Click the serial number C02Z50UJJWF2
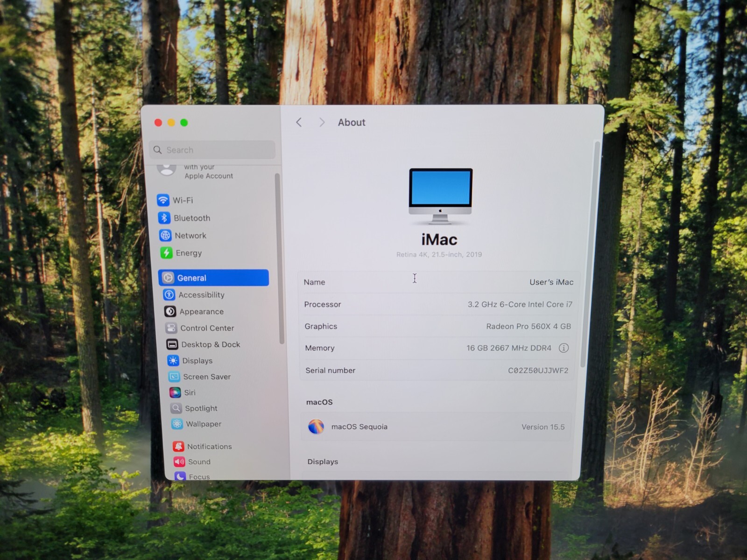This screenshot has height=560, width=747. pos(538,370)
